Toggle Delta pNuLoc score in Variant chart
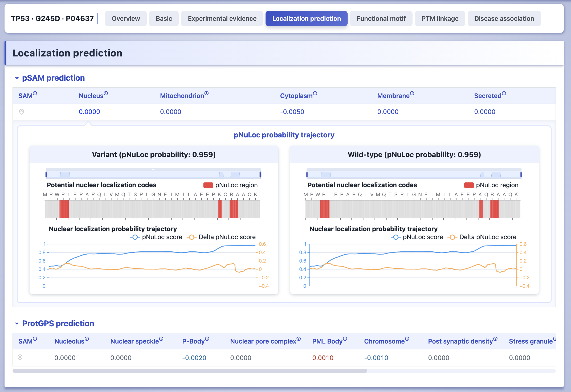The width and height of the screenshot is (571, 392). click(221, 237)
